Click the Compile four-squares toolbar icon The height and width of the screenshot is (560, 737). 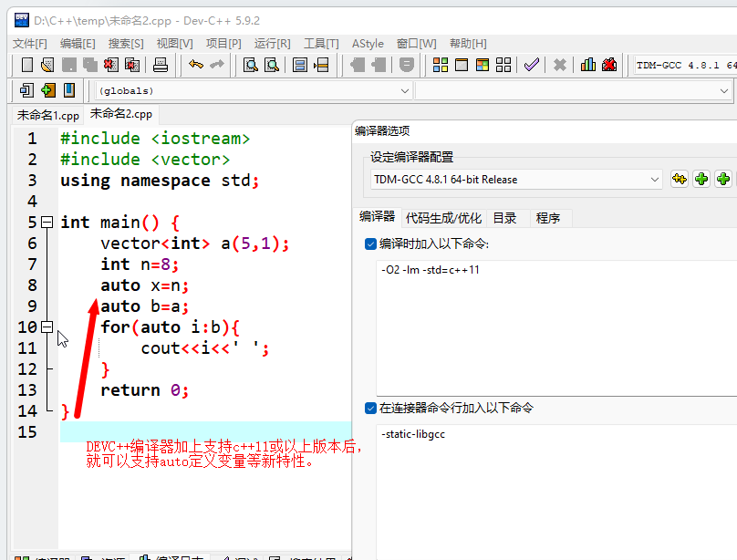441,65
